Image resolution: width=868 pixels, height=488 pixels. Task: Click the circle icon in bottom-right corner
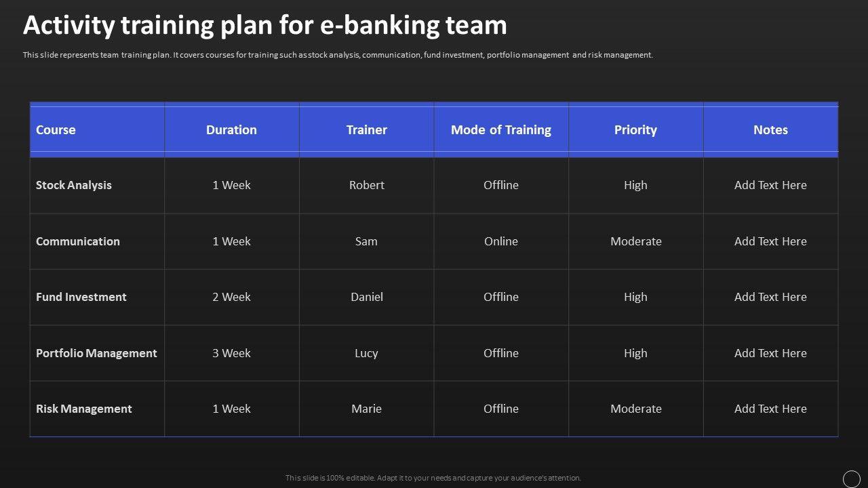pos(851,479)
